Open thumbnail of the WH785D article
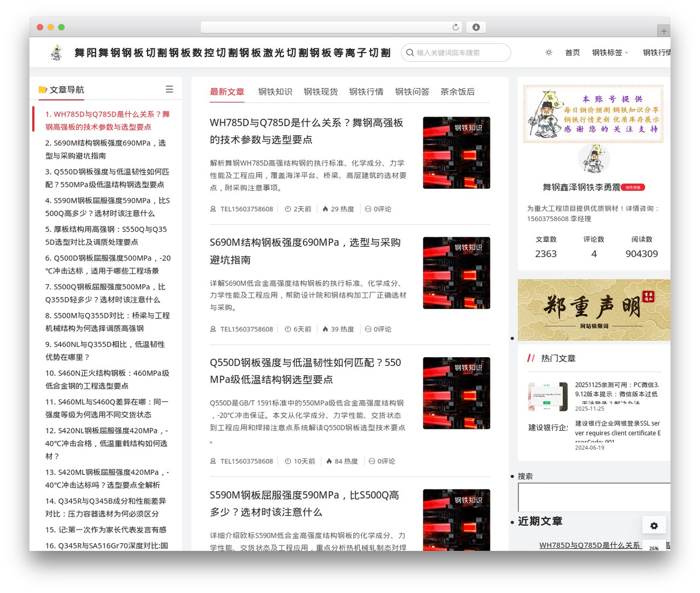Image resolution: width=700 pixels, height=593 pixels. click(x=457, y=153)
